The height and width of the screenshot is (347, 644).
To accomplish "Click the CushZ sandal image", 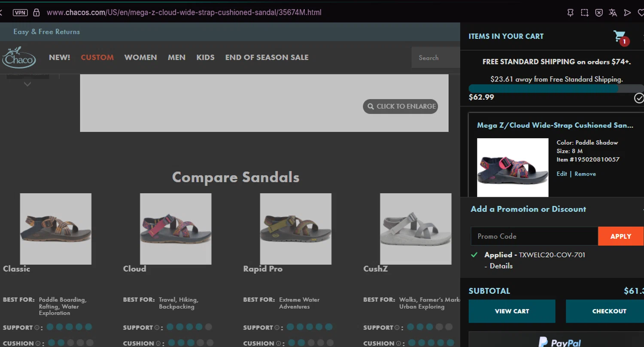I will [416, 229].
